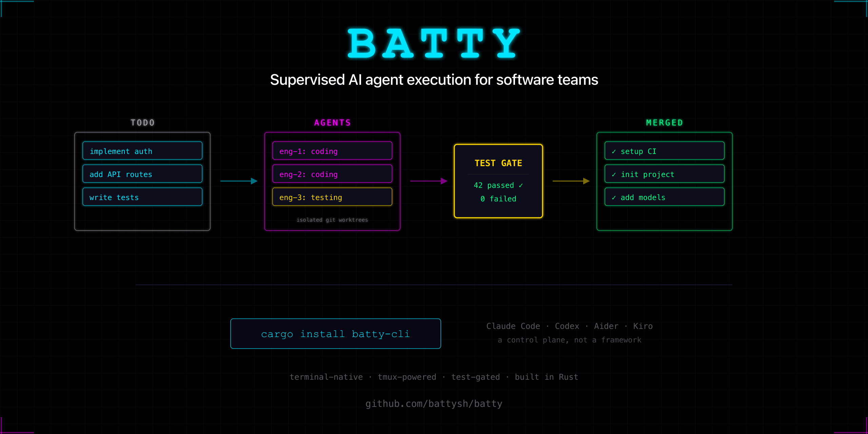Click the checkmark next to 42 passed

(521, 185)
